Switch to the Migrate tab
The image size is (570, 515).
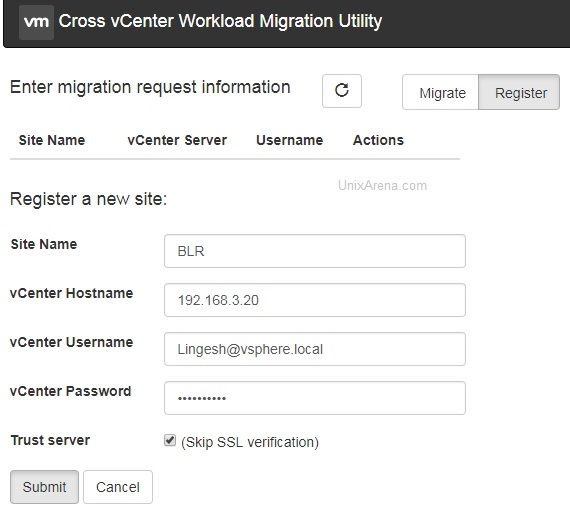pyautogui.click(x=441, y=92)
